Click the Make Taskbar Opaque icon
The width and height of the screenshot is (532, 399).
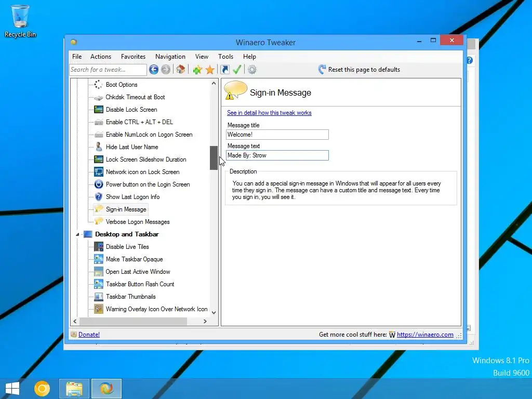point(98,259)
